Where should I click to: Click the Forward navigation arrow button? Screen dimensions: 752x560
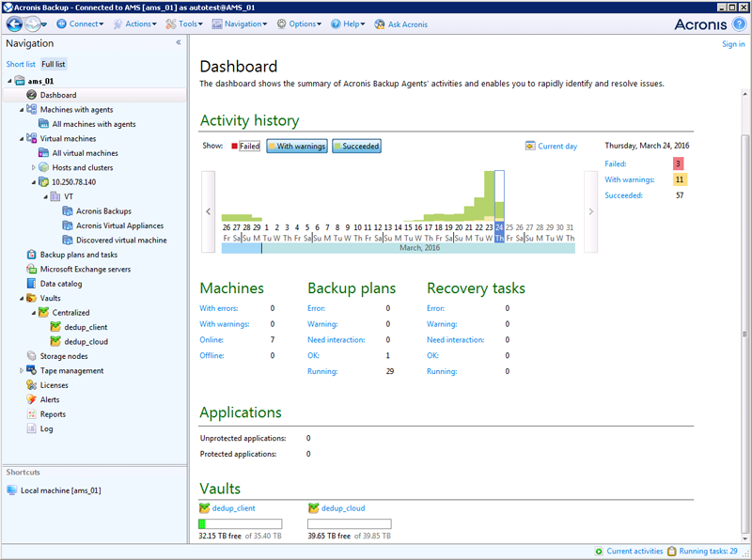tap(32, 24)
